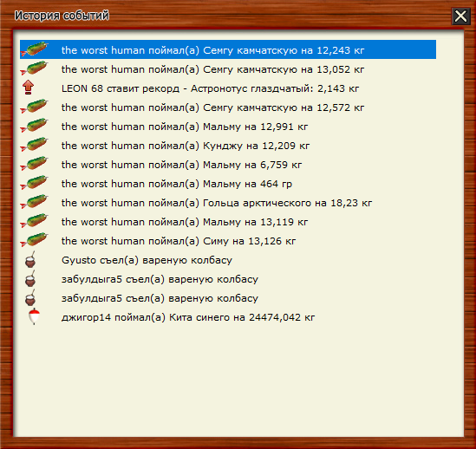Image resolution: width=476 pixels, height=449 pixels.
Task: Select the Кита синего 24474,042 кг event
Action: click(x=228, y=317)
